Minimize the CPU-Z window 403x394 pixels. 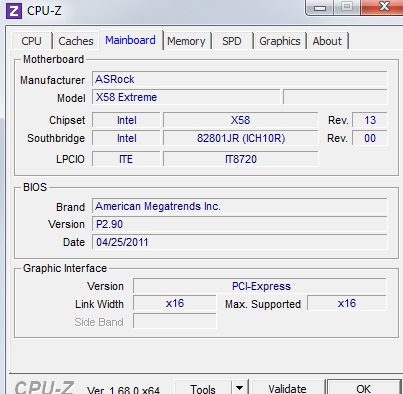pos(320,7)
